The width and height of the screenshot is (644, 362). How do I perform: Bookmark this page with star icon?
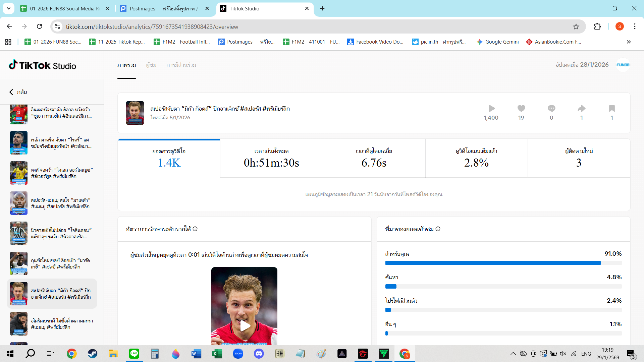(x=576, y=26)
